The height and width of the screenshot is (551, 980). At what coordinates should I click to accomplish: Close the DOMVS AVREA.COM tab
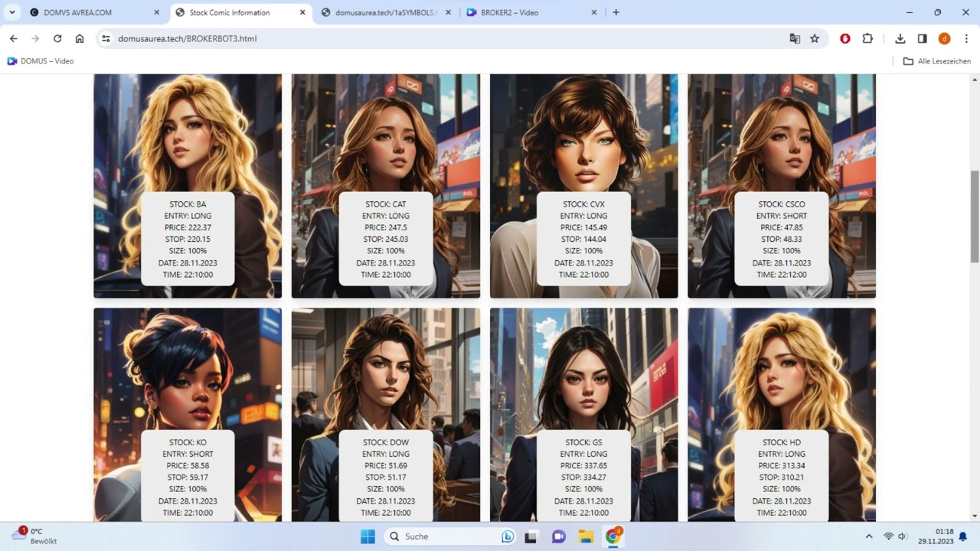(x=156, y=12)
